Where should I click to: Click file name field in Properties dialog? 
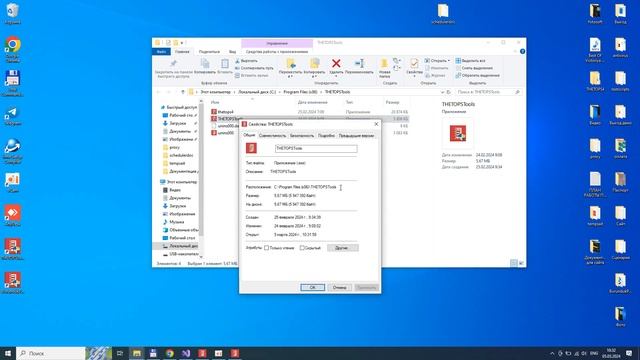[316, 149]
